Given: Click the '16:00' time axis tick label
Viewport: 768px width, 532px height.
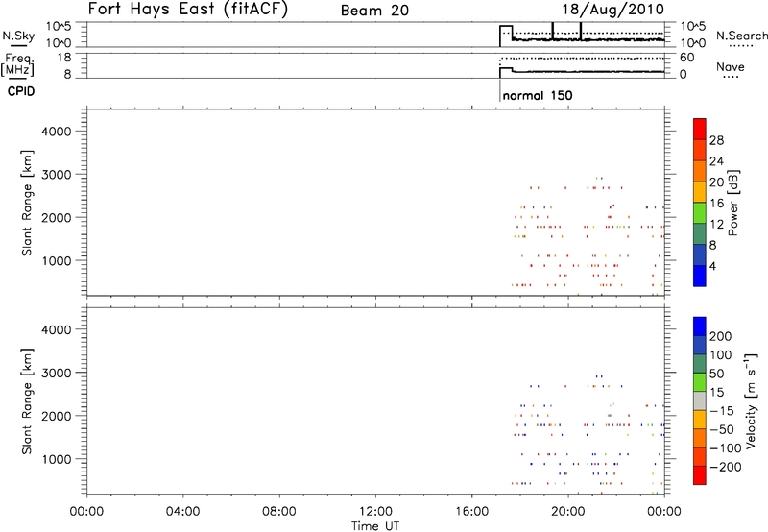Looking at the screenshot, I should pos(471,512).
